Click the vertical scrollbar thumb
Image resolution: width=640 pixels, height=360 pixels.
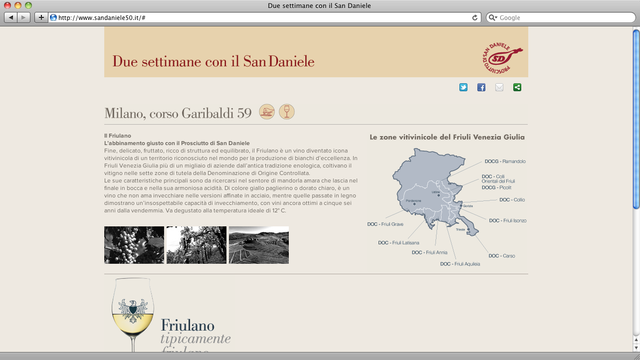(636, 119)
